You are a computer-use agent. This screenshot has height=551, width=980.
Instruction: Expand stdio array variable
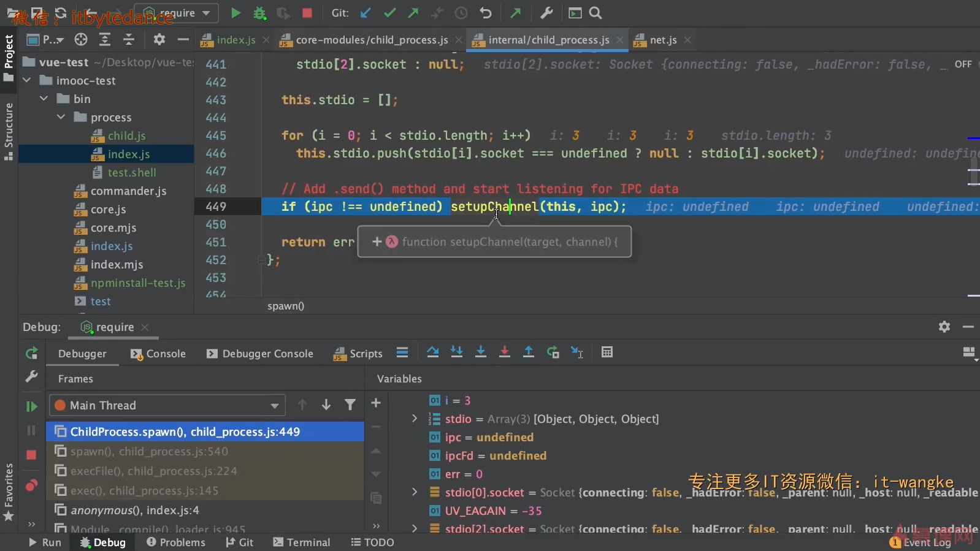tap(415, 419)
